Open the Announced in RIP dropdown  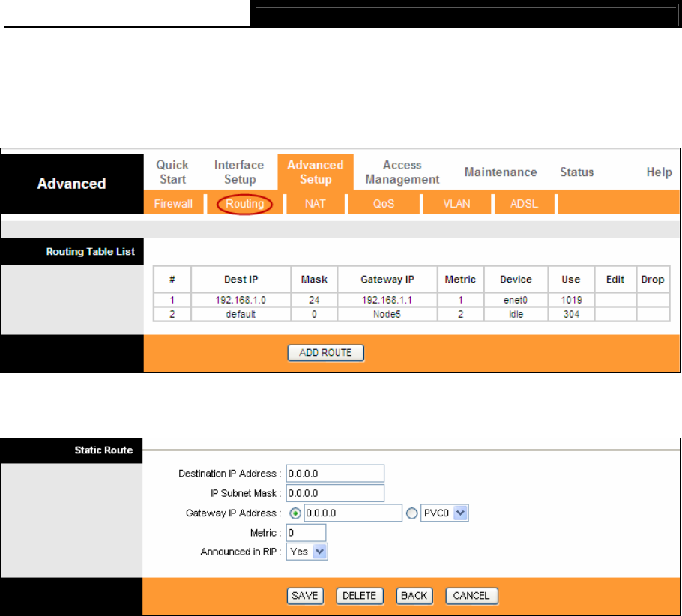(x=307, y=552)
